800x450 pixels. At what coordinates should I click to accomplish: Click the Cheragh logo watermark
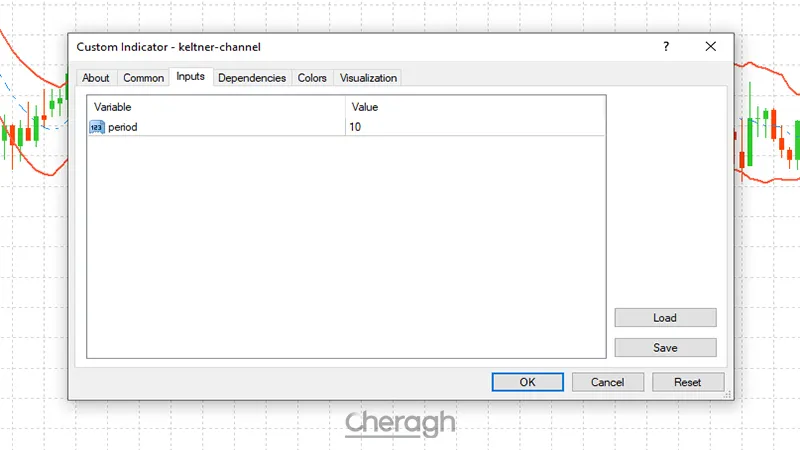pyautogui.click(x=400, y=423)
